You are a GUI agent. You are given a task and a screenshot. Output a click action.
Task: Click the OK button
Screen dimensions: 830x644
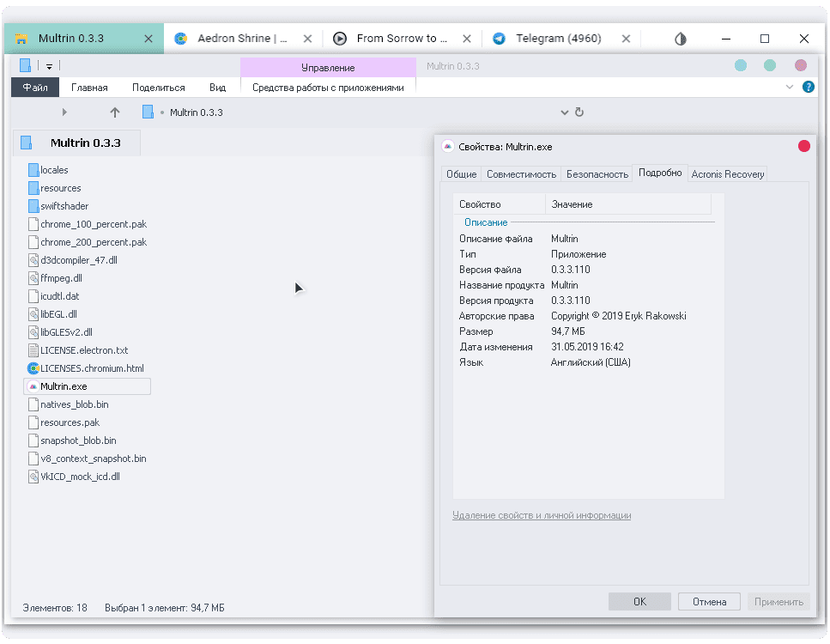tap(639, 602)
